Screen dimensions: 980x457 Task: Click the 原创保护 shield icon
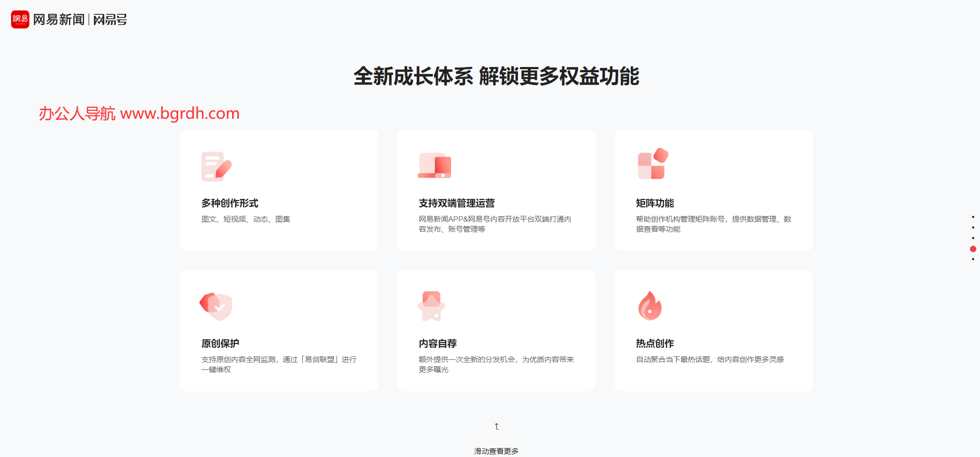[x=216, y=306]
